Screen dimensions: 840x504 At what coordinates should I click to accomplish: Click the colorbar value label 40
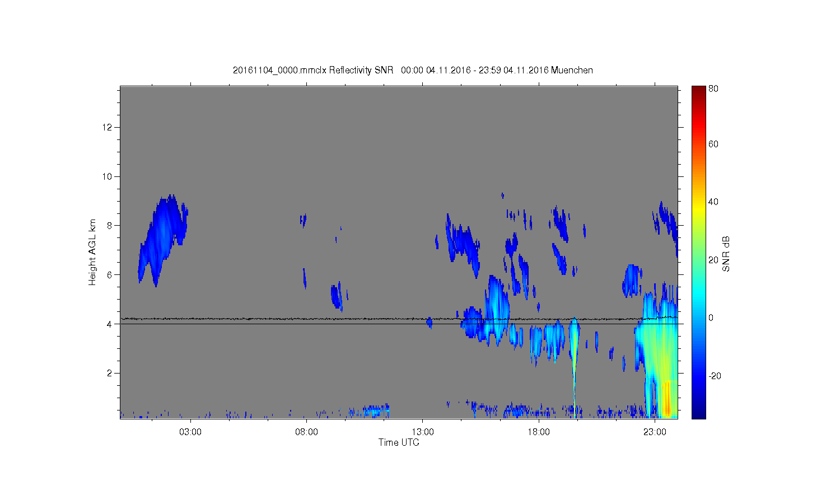pos(713,202)
